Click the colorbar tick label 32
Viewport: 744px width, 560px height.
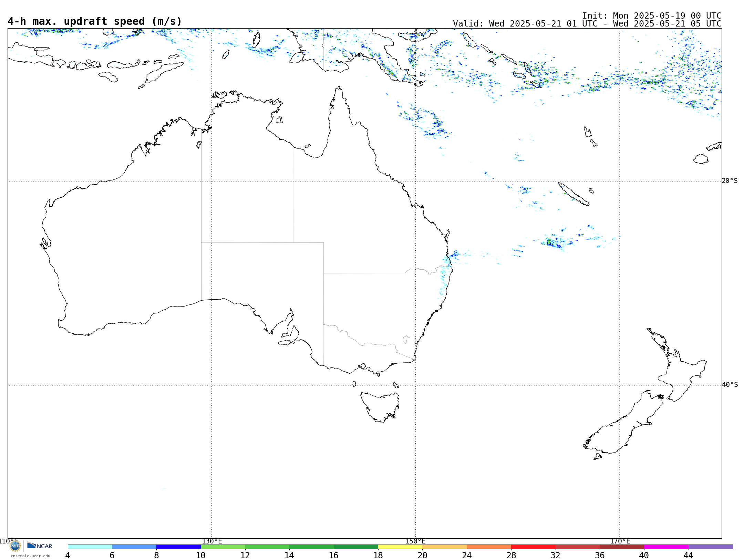(555, 555)
